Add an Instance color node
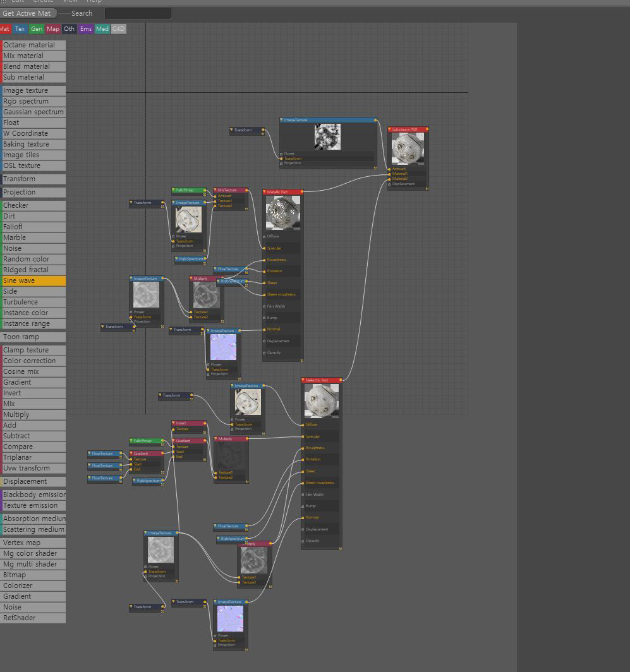The image size is (630, 672). pyautogui.click(x=33, y=313)
